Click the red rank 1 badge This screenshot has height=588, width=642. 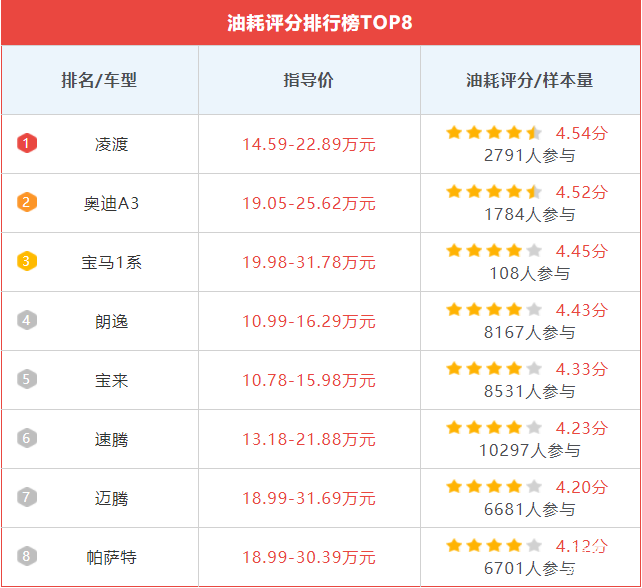coord(27,144)
